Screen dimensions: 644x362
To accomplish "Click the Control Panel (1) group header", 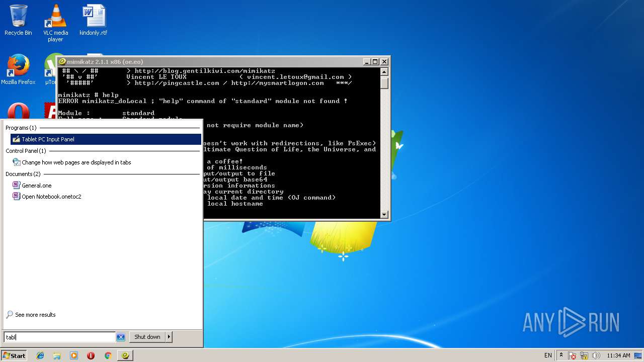I will 26,151.
